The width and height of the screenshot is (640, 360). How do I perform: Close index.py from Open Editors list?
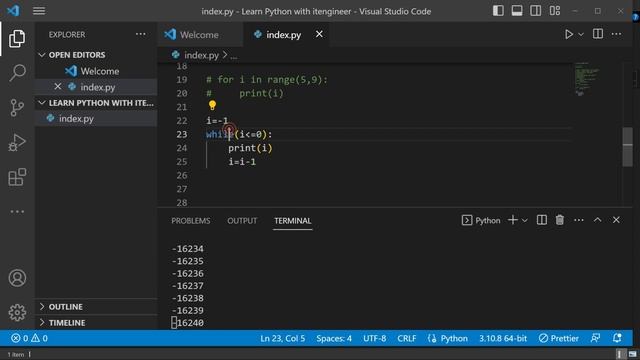(58, 87)
